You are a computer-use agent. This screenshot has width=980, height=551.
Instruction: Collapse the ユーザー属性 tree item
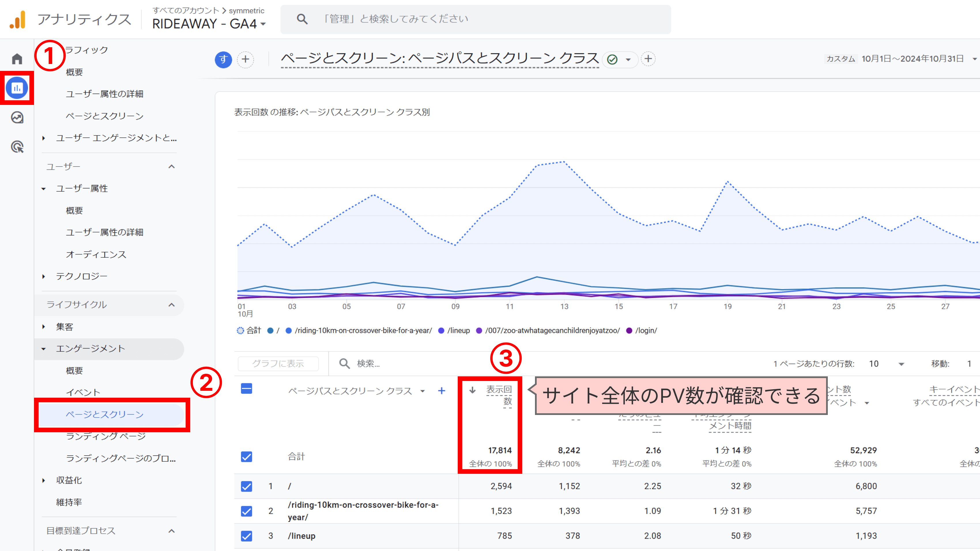[x=43, y=188]
